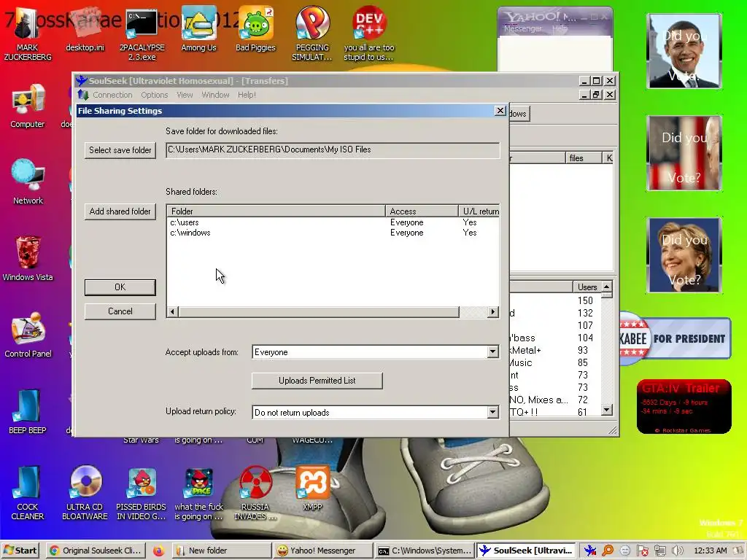Click the volume speaker tray icon

click(x=678, y=551)
